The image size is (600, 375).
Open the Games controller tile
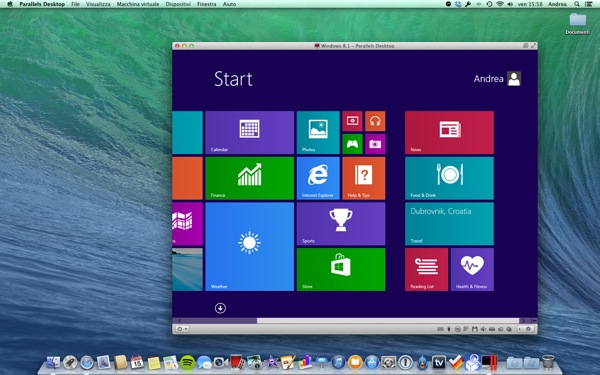pyautogui.click(x=352, y=144)
